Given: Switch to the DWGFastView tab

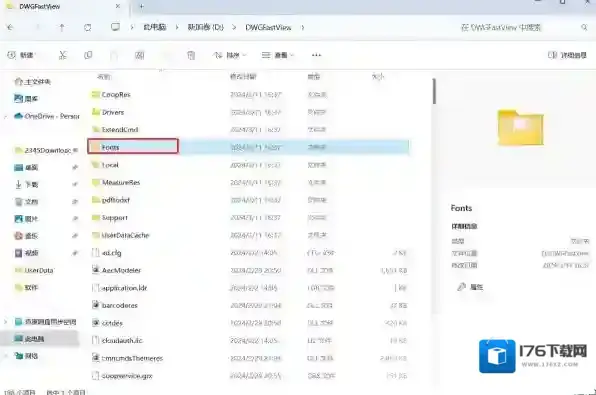Looking at the screenshot, I should 63,6.
